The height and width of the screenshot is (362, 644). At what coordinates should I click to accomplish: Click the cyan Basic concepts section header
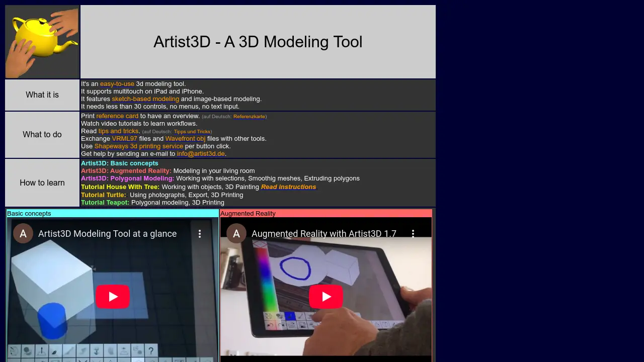point(113,214)
